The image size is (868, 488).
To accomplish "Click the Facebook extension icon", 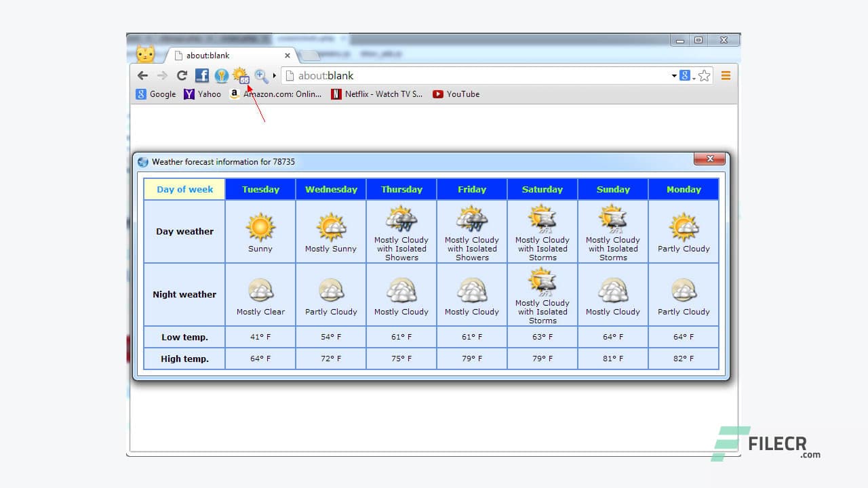I will tap(201, 76).
